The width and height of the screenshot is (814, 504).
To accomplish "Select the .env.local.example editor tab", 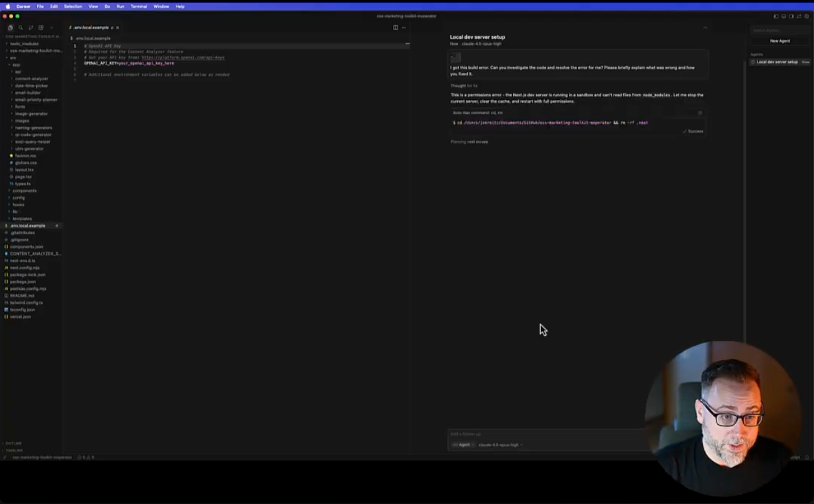I will click(x=91, y=27).
